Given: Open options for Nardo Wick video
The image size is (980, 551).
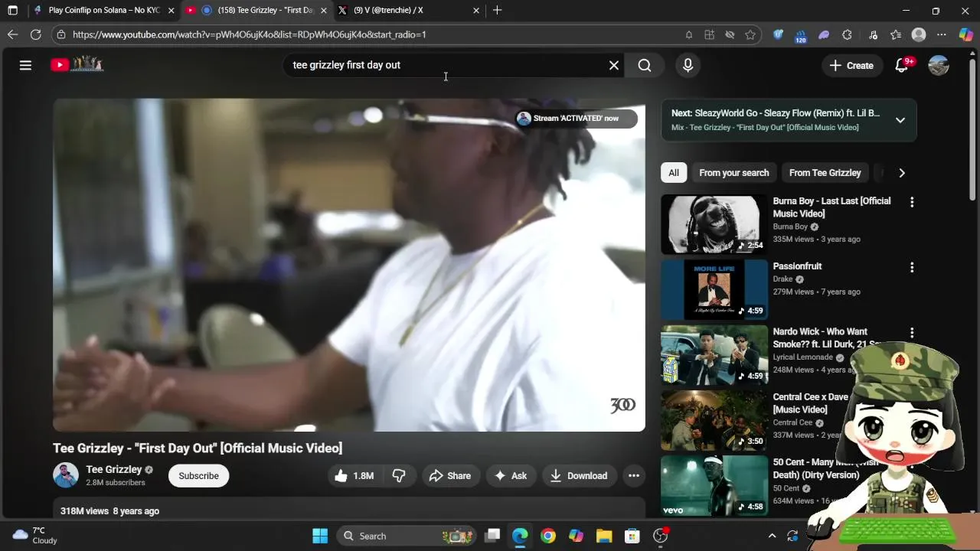Looking at the screenshot, I should coord(911,333).
